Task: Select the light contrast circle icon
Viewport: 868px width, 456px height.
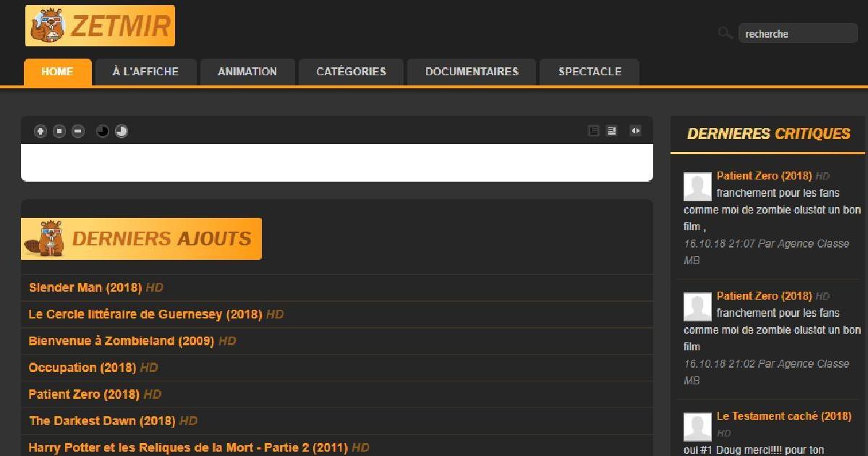Action: pos(122,131)
